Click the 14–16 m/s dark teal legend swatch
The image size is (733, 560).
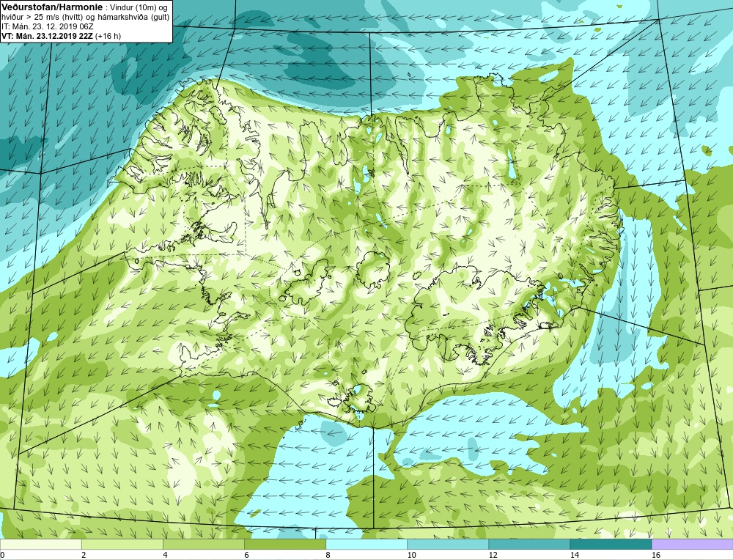click(x=611, y=544)
